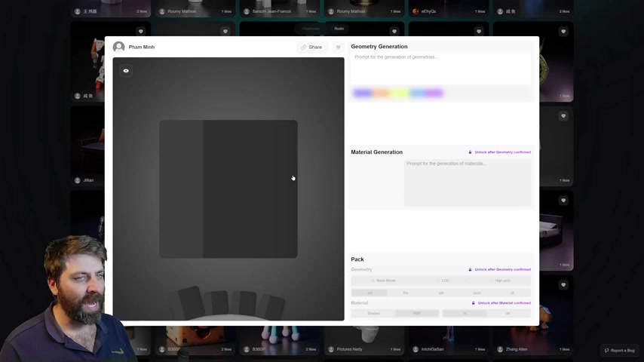Screen dimensions: 644x362
Task: Open the Report a Bug link
Action: (x=620, y=350)
